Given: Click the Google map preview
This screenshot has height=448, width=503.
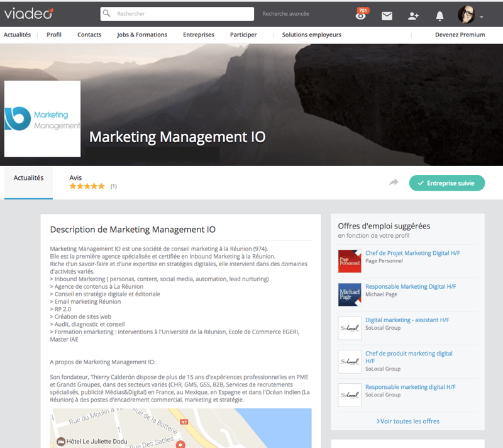Looking at the screenshot, I should [180, 428].
